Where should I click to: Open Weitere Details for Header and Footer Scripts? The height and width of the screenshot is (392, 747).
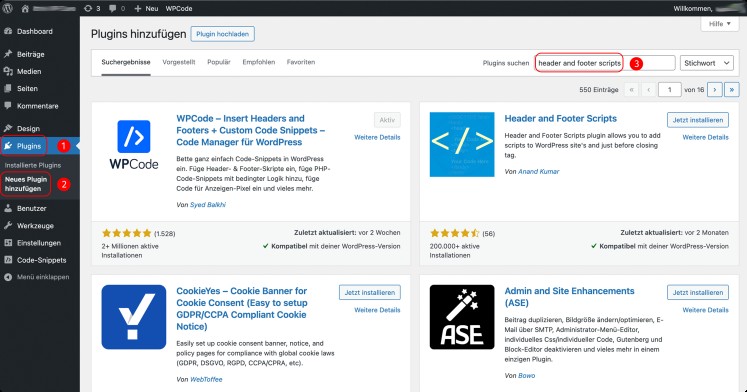click(x=705, y=137)
